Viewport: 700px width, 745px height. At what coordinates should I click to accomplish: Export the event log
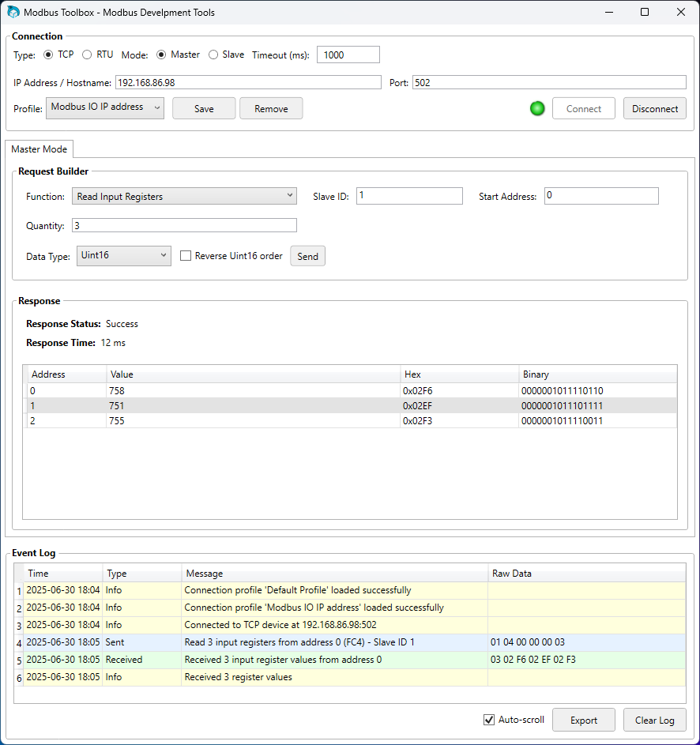click(x=583, y=720)
